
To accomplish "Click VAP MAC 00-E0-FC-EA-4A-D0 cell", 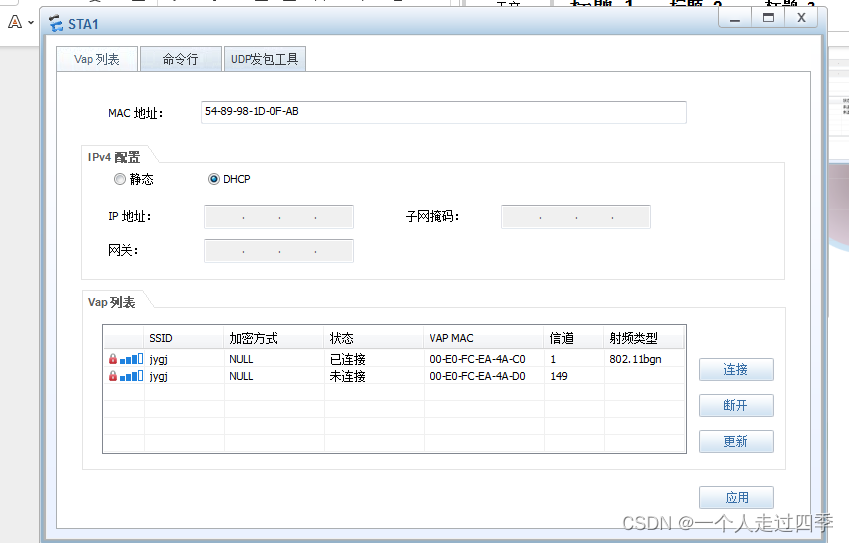I will click(x=477, y=376).
